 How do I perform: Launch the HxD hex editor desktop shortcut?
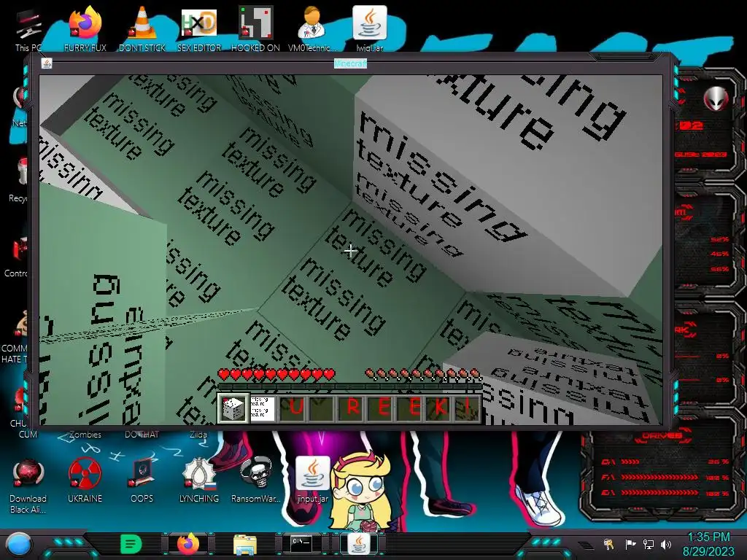click(199, 28)
